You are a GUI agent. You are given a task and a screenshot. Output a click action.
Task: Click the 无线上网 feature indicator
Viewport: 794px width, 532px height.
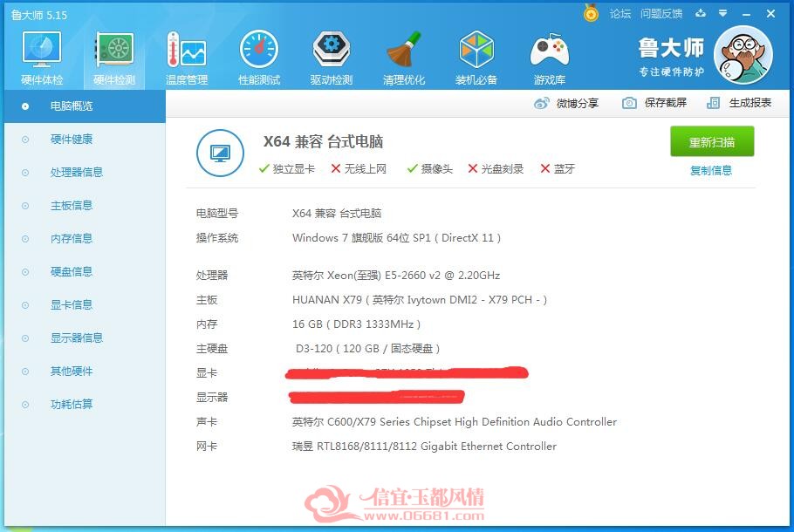(x=359, y=168)
